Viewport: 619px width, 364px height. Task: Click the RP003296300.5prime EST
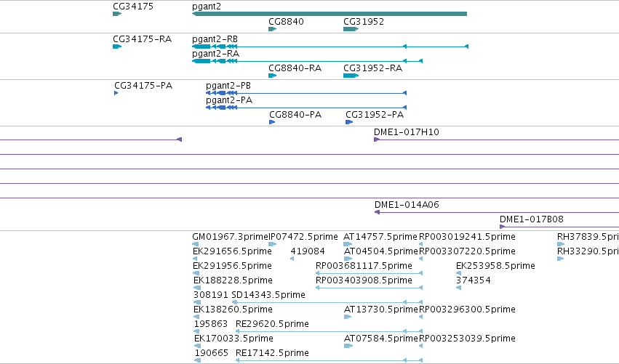(x=421, y=317)
